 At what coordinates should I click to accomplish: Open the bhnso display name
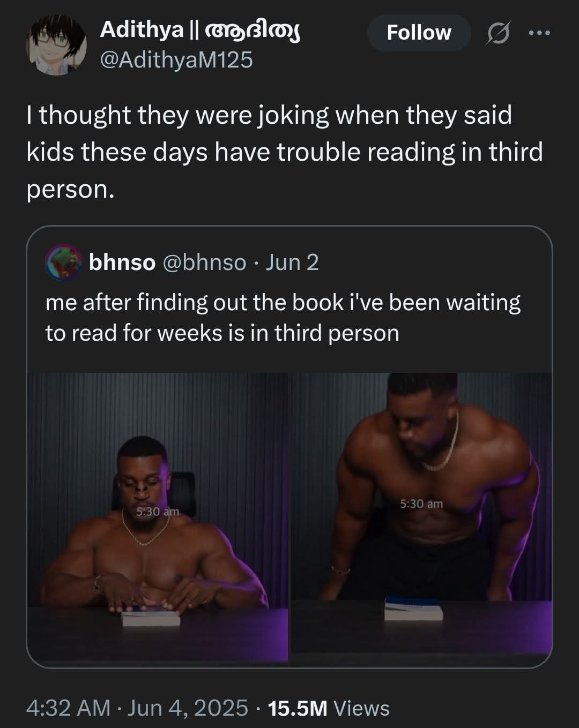click(x=122, y=262)
